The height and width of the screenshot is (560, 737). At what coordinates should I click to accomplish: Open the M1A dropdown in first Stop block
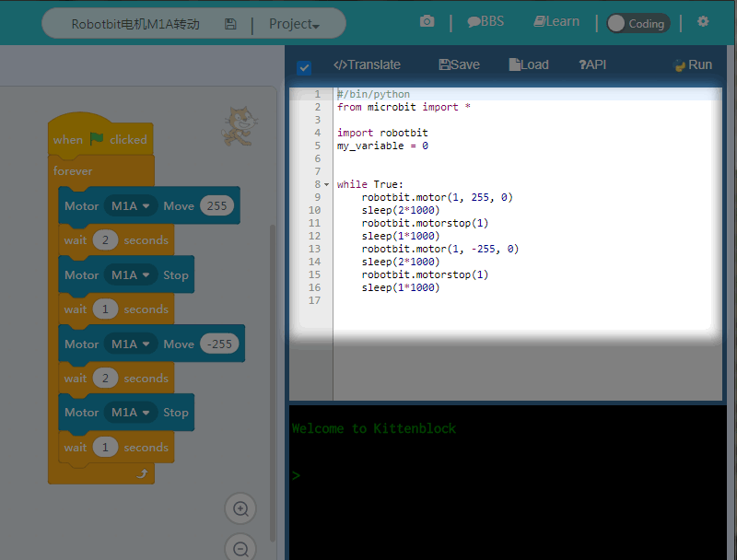coord(132,275)
